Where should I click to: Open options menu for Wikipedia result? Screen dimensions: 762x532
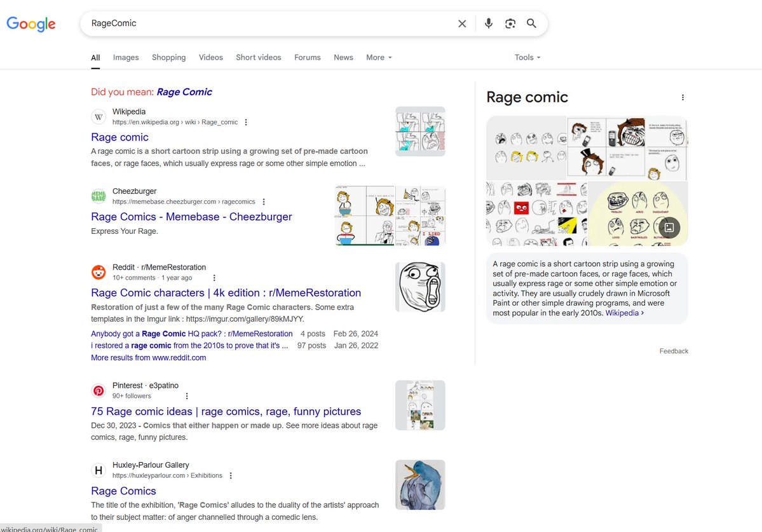[x=246, y=123]
